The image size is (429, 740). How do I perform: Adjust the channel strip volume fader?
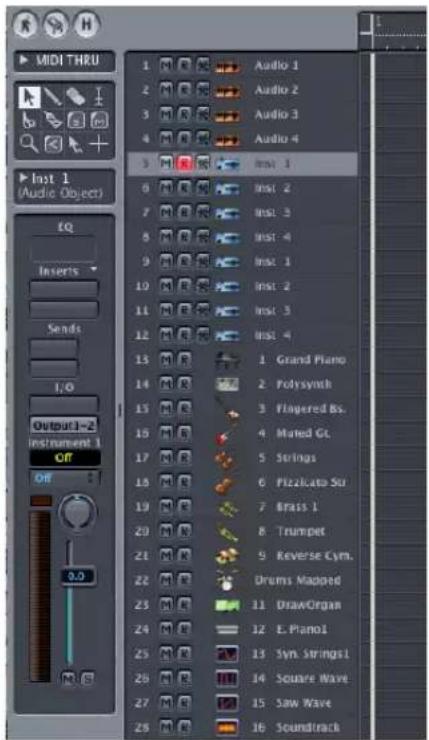click(x=77, y=576)
